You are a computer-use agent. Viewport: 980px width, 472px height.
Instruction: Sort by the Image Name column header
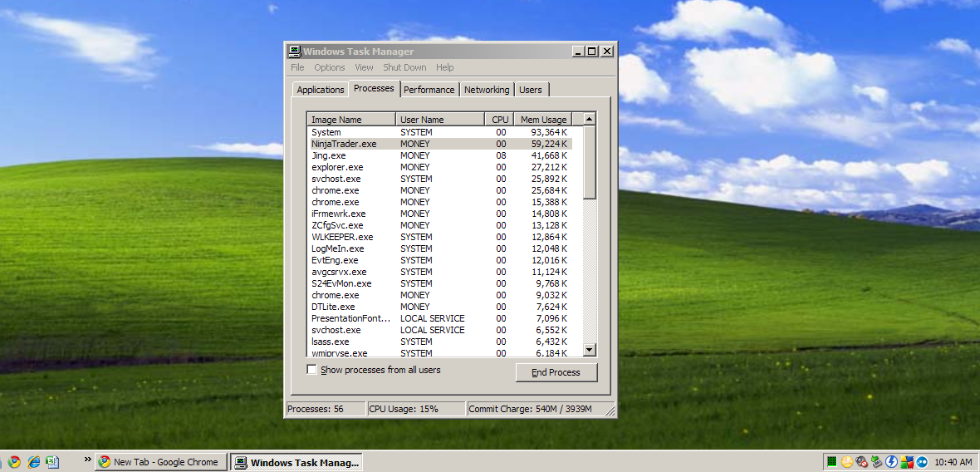(351, 120)
